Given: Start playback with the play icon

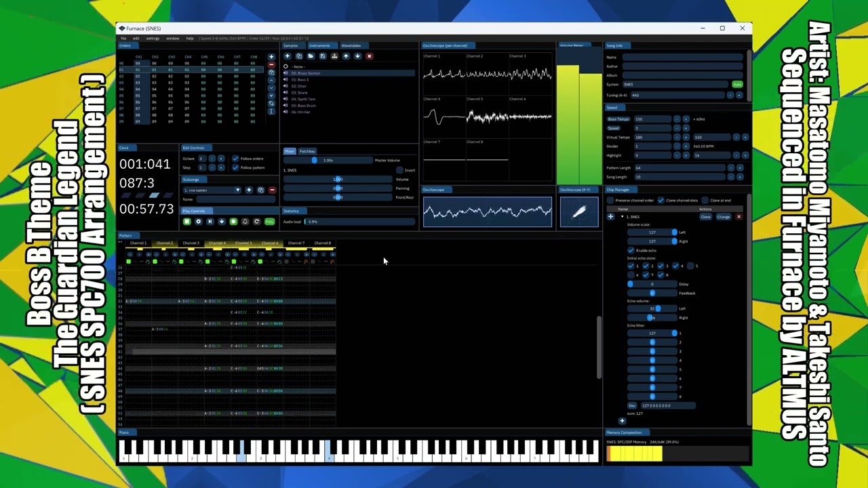Looking at the screenshot, I should tap(199, 222).
